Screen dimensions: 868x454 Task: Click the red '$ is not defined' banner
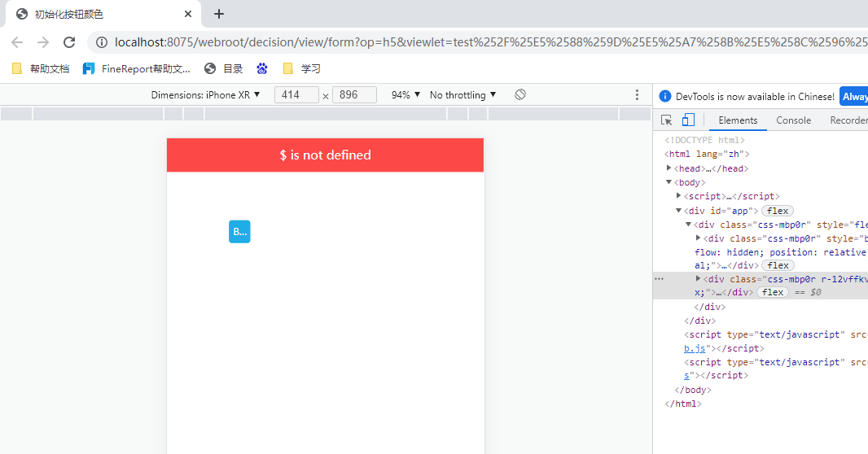[x=326, y=155]
